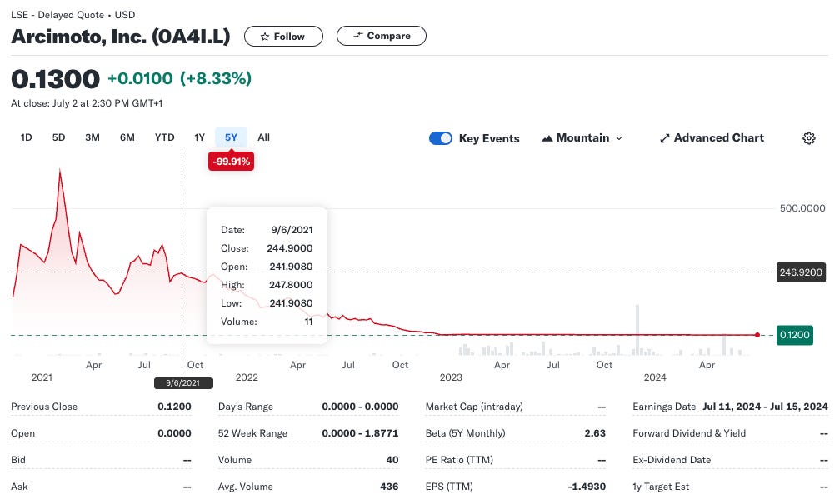Switch chart to 3M range
The width and height of the screenshot is (840, 504).
[92, 137]
